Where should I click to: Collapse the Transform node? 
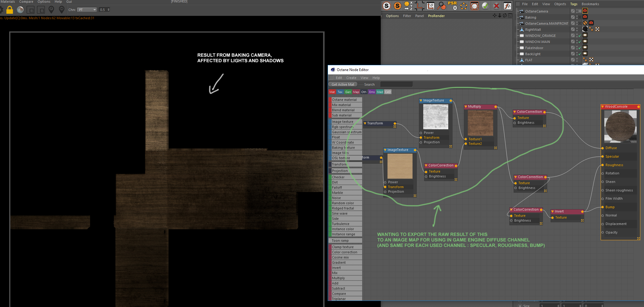coord(365,123)
